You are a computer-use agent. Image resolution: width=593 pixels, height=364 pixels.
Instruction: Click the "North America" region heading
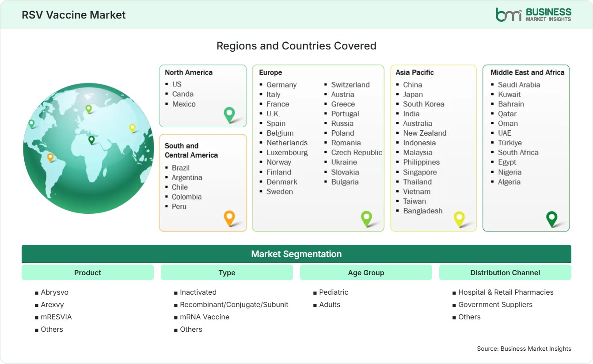pos(189,72)
